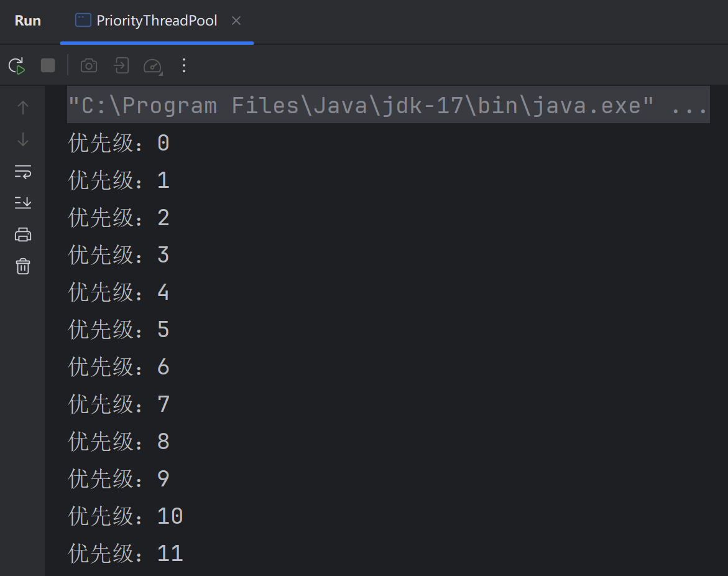Viewport: 728px width, 576px height.
Task: Click the Run tool window title
Action: coord(28,21)
